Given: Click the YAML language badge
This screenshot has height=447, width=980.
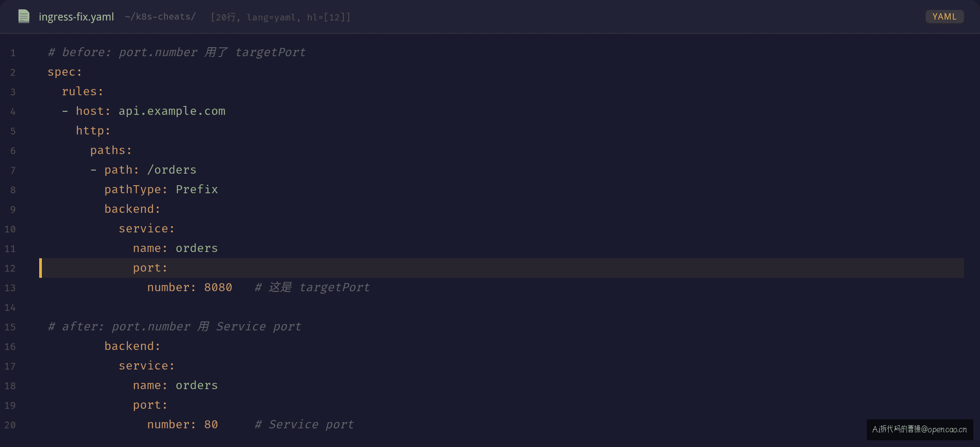Looking at the screenshot, I should (944, 16).
